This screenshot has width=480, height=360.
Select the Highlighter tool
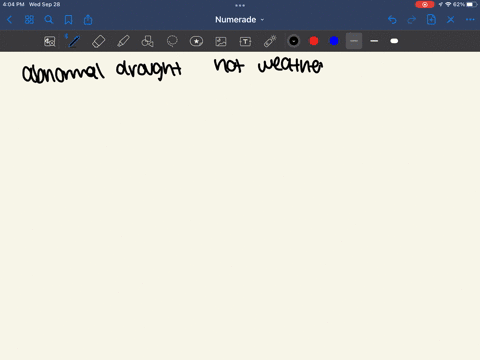pyautogui.click(x=123, y=41)
